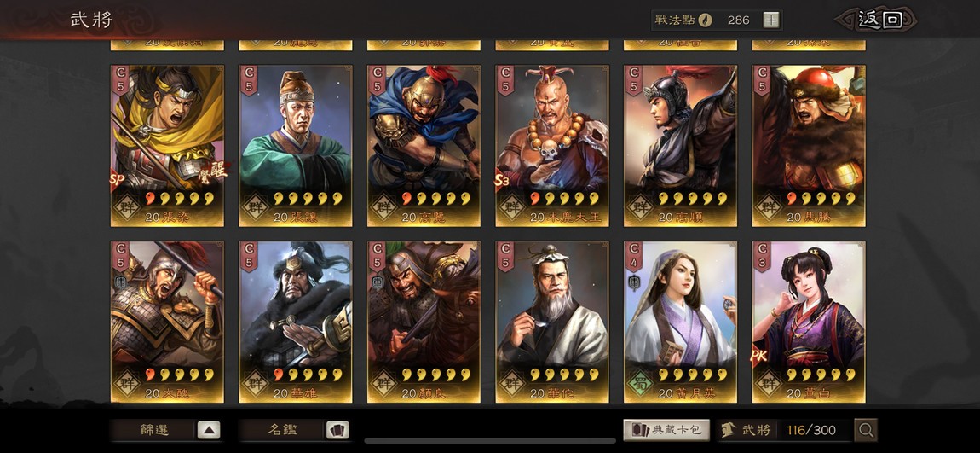Screen dimensions: 980x453
Task: Open the search magnifier icon
Action: click(x=866, y=430)
